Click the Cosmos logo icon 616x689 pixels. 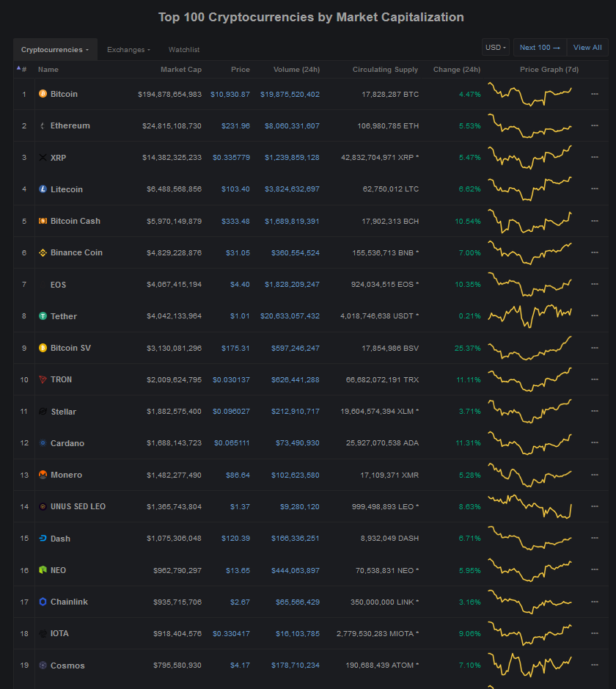pyautogui.click(x=43, y=666)
